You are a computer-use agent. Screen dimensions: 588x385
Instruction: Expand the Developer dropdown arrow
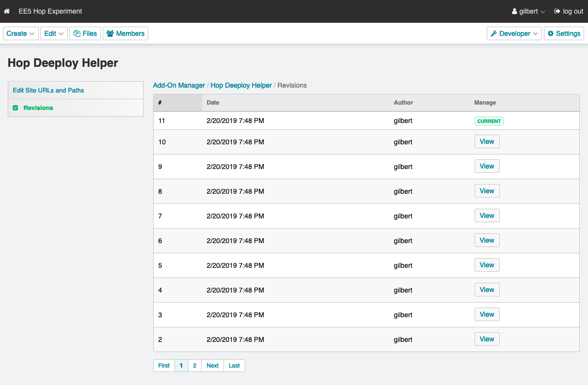point(536,34)
